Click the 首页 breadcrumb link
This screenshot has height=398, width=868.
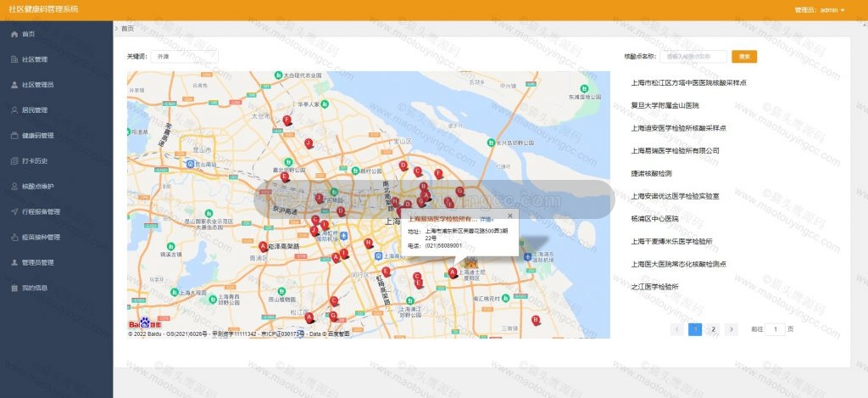(x=127, y=28)
